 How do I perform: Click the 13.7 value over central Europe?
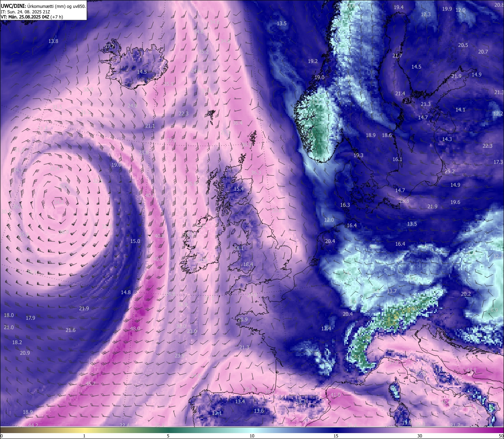click(x=392, y=291)
